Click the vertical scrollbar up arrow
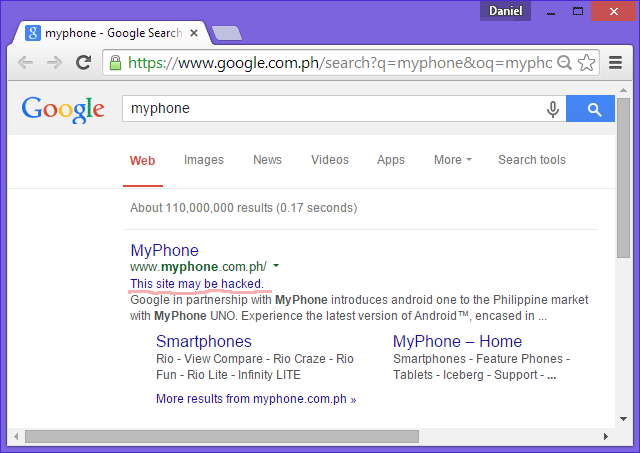The height and width of the screenshot is (453, 640). 623,90
